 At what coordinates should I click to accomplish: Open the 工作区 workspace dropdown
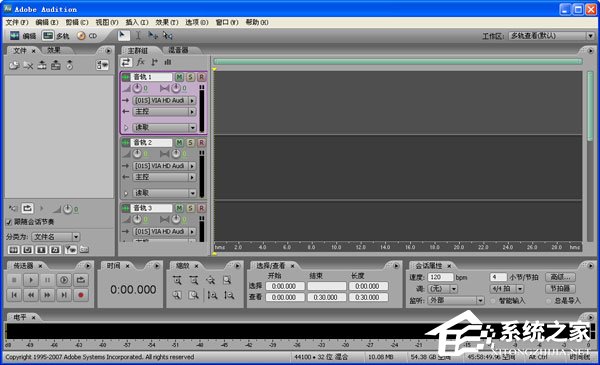[551, 36]
